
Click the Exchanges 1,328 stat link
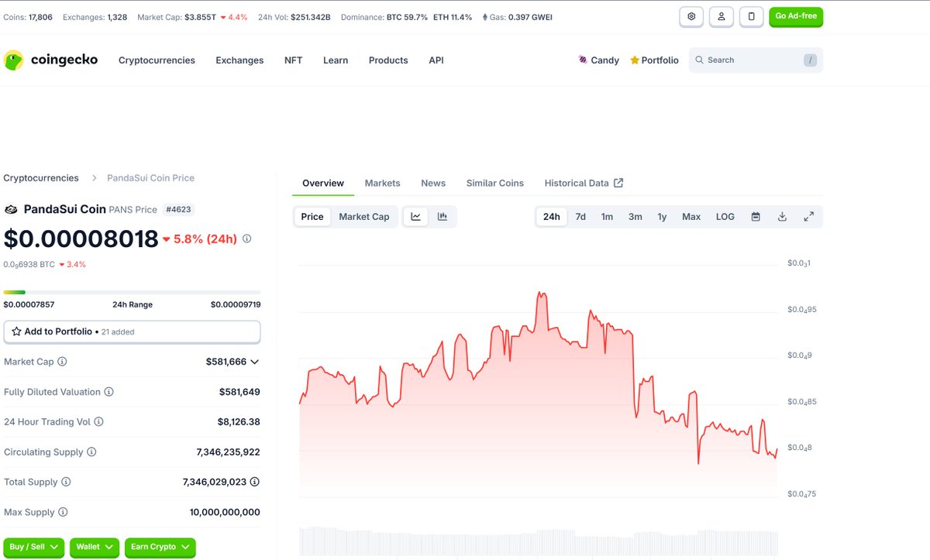95,17
